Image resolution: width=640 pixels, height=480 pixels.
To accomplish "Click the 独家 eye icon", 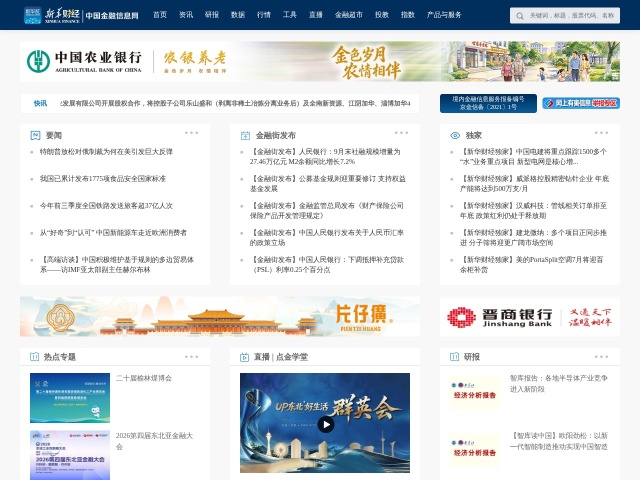I will 455,135.
